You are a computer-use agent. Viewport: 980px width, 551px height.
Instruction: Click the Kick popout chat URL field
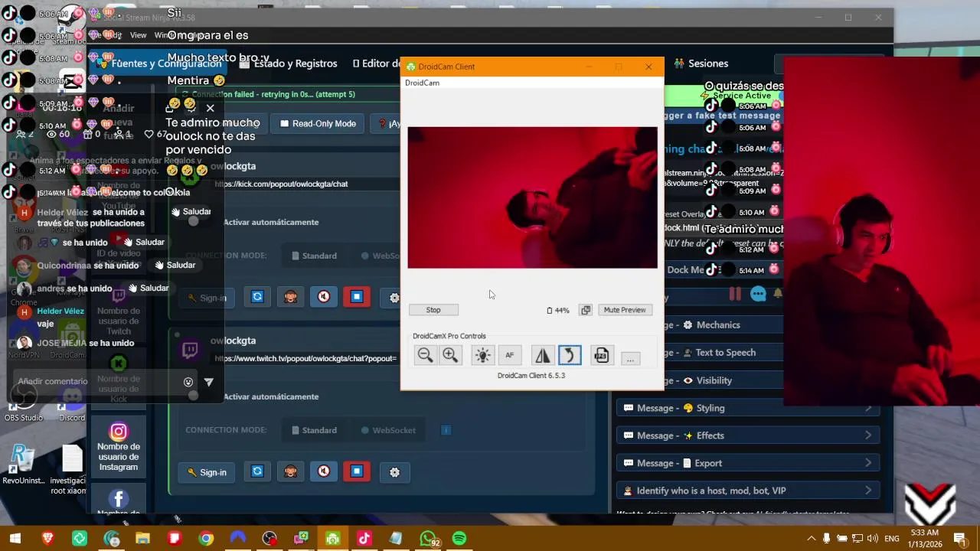pos(306,184)
